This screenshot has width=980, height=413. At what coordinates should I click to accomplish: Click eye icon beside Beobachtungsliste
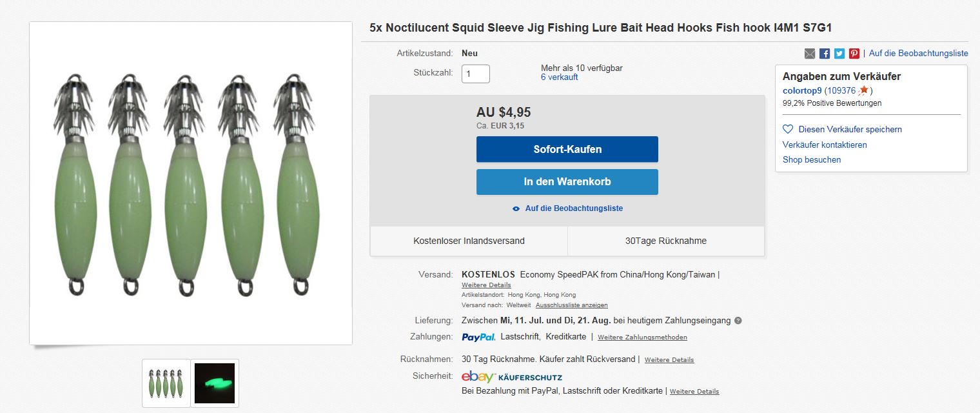(516, 208)
